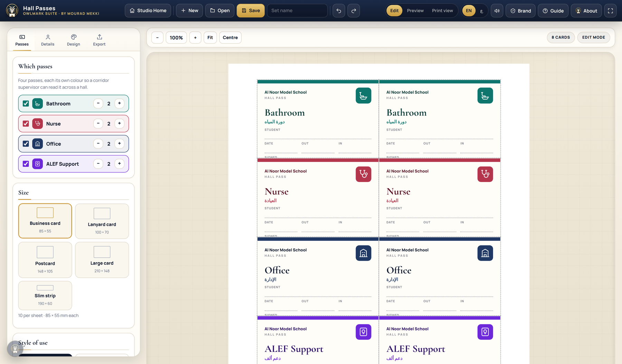The image size is (622, 364).
Task: Go to Studio Home
Action: tap(148, 11)
